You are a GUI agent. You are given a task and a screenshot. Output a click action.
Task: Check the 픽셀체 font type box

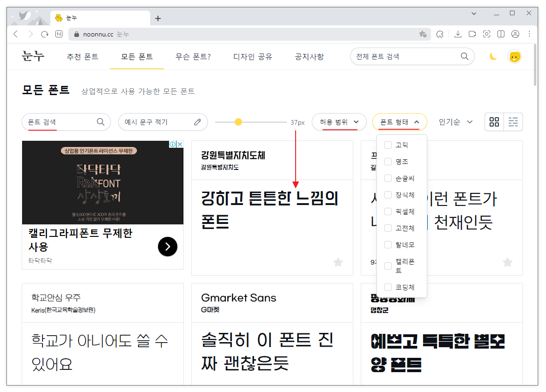click(388, 211)
